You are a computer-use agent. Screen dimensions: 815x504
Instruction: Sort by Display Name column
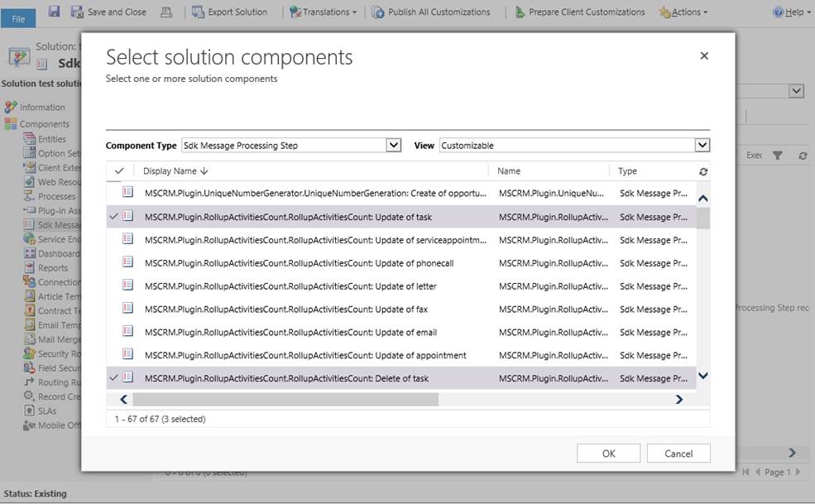(175, 170)
